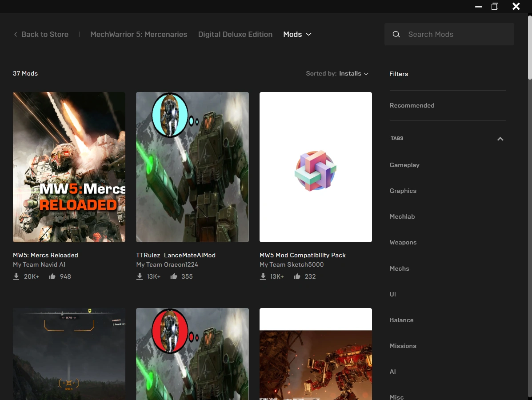The image size is (532, 400).
Task: Click the MW5: Mercs Reloaded title
Action: (45, 255)
